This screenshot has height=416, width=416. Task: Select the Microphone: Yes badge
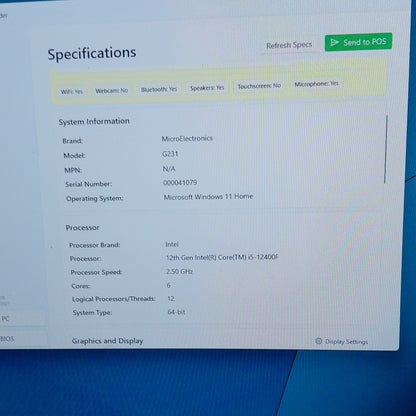[x=316, y=84]
